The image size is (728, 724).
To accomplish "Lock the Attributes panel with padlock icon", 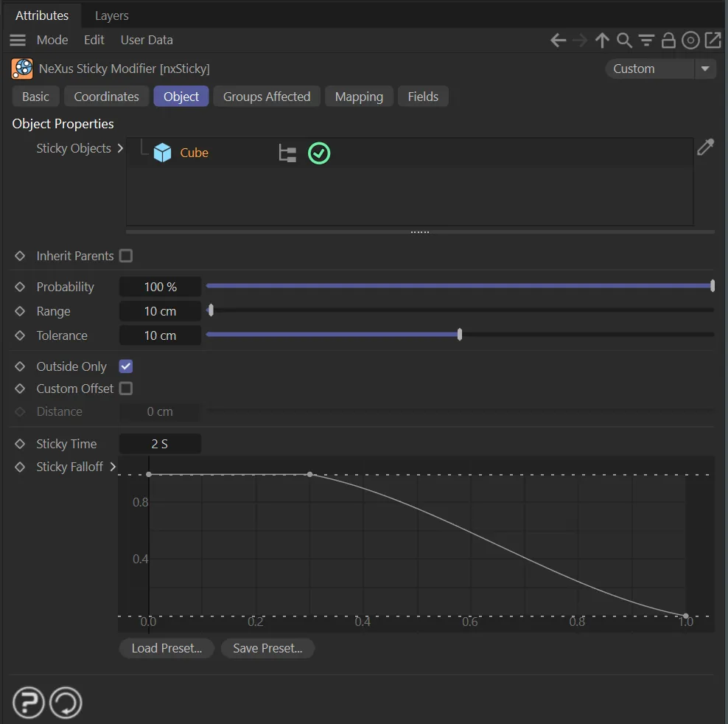I will coord(668,41).
